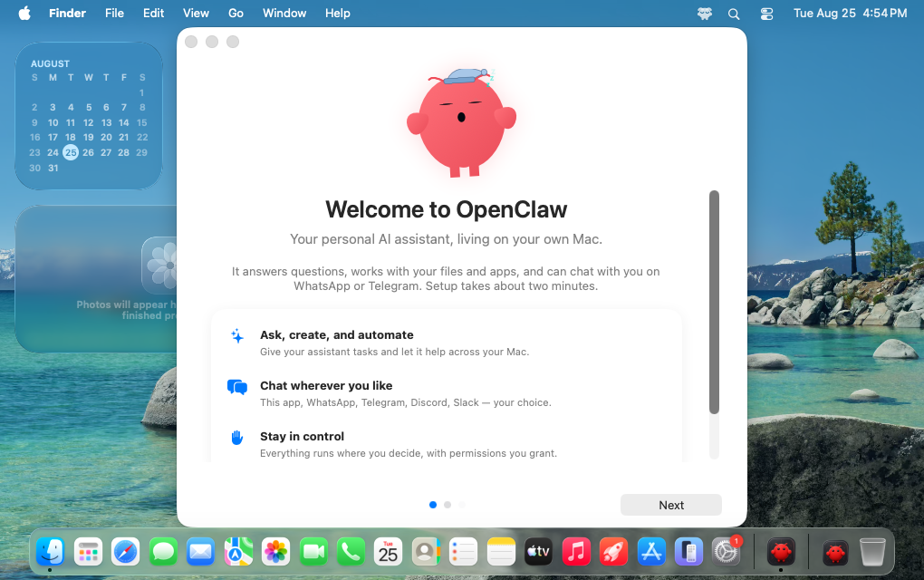Open Finder from the Dock
This screenshot has height=580, width=924.
(50, 552)
